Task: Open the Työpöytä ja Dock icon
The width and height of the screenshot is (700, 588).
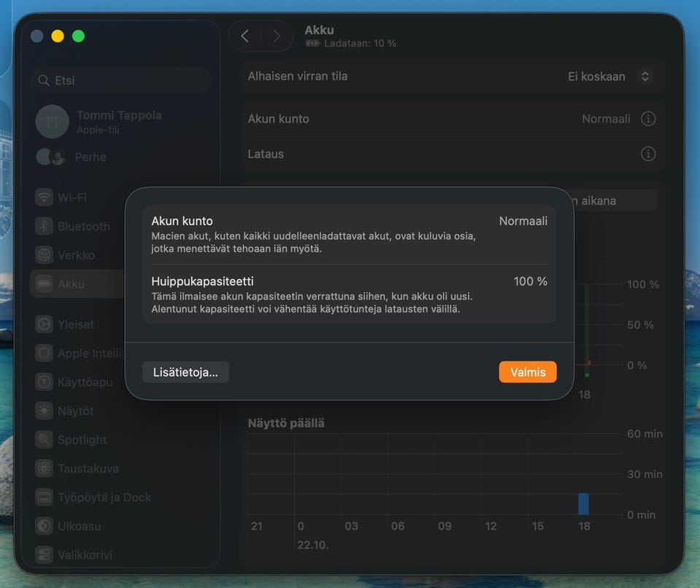Action: tap(44, 498)
